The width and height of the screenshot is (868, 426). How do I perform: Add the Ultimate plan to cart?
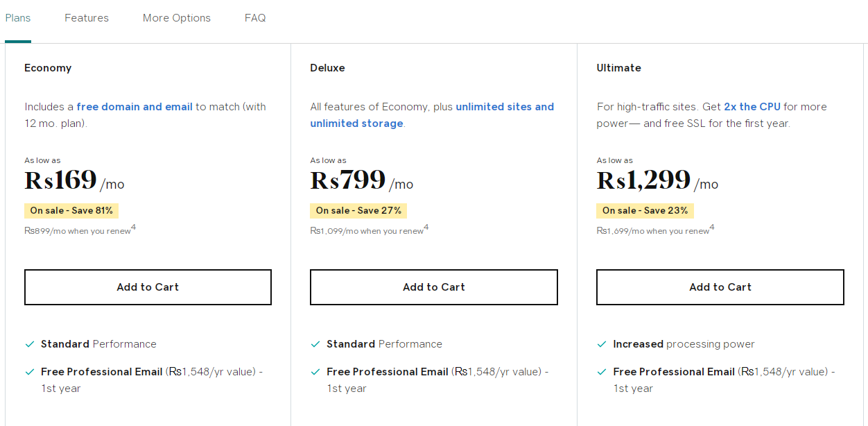pyautogui.click(x=720, y=287)
